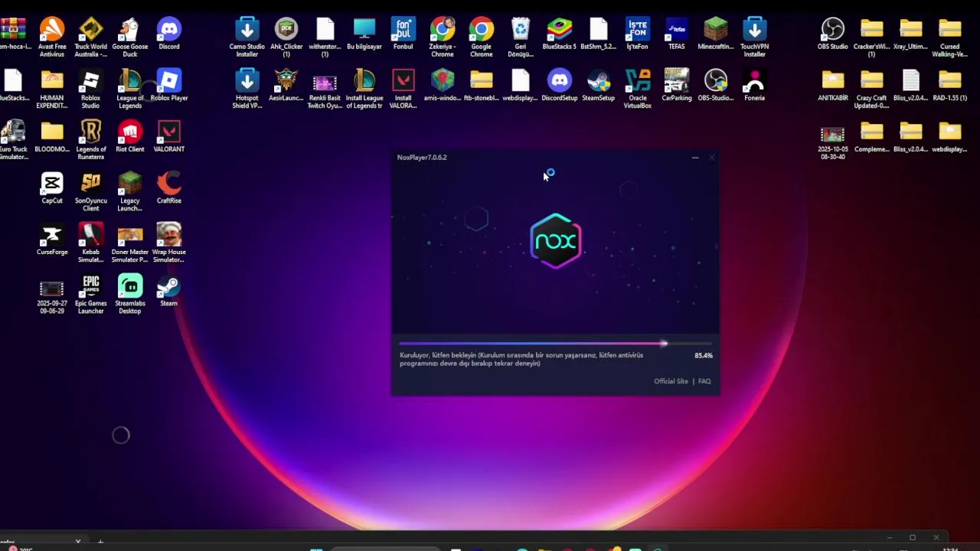The width and height of the screenshot is (980, 551).
Task: Select the Zekeriya - Chrome profile shortcut
Action: [x=442, y=37]
